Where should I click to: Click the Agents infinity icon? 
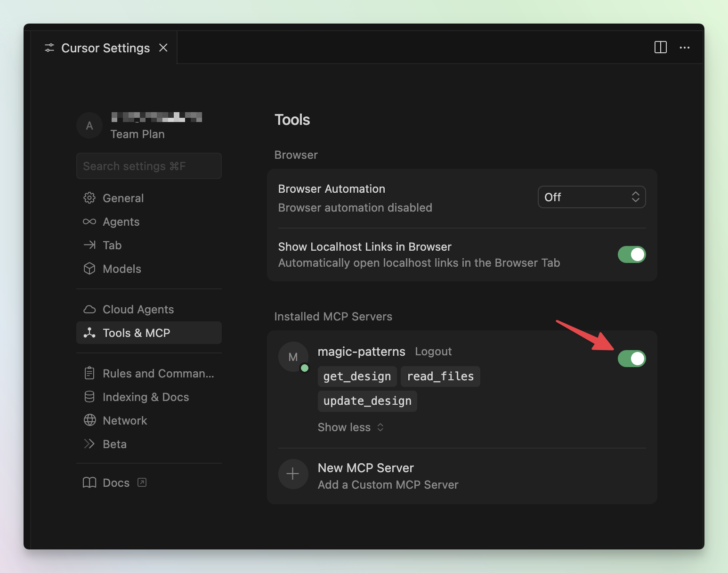pyautogui.click(x=89, y=221)
